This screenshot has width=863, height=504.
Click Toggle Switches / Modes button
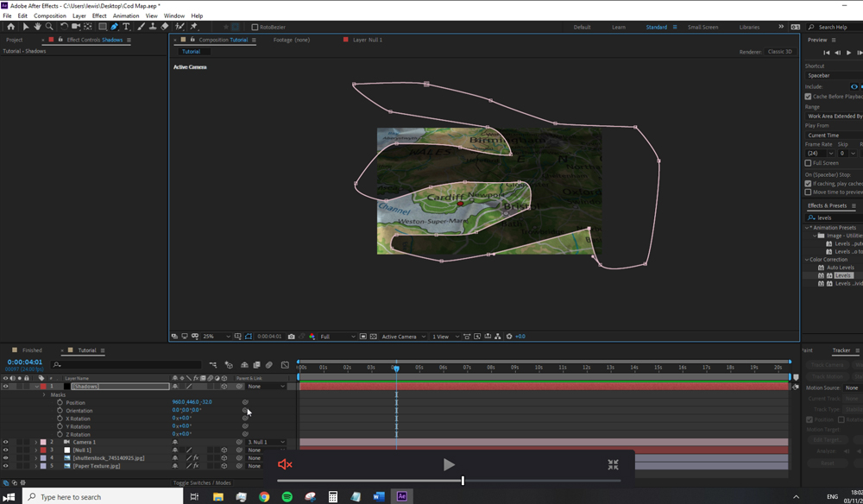point(202,482)
